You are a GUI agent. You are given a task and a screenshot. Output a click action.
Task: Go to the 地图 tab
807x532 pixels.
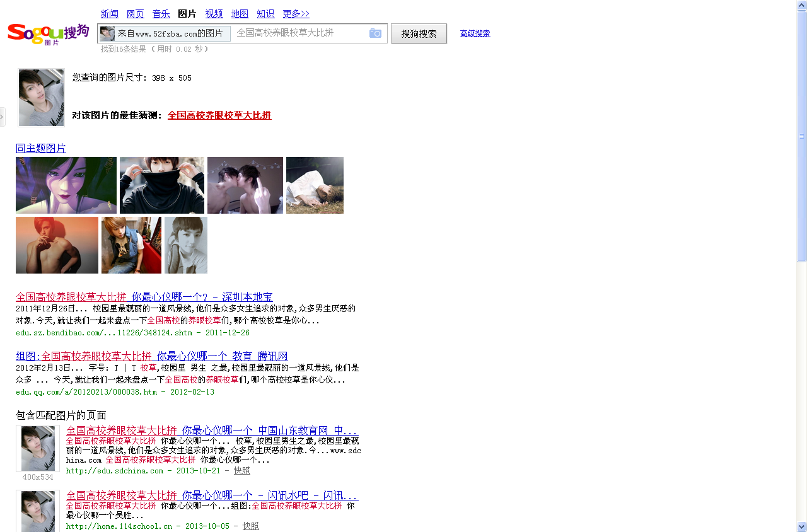[x=240, y=14]
